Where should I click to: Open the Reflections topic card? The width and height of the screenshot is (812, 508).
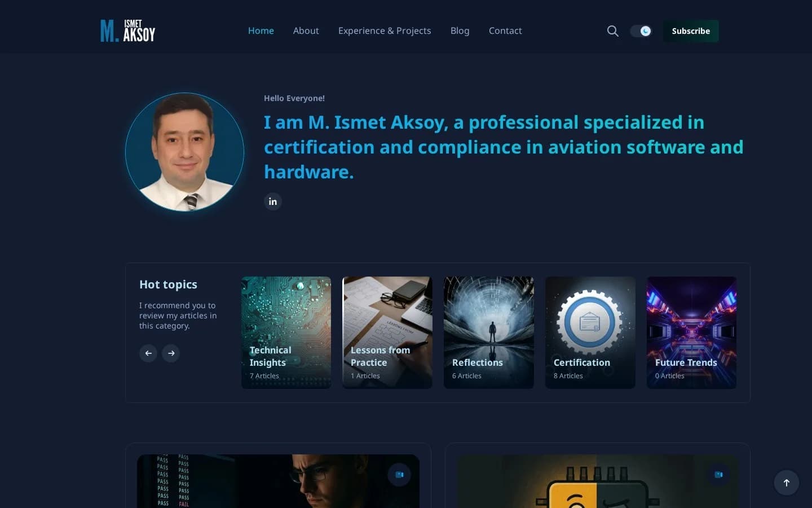point(489,332)
